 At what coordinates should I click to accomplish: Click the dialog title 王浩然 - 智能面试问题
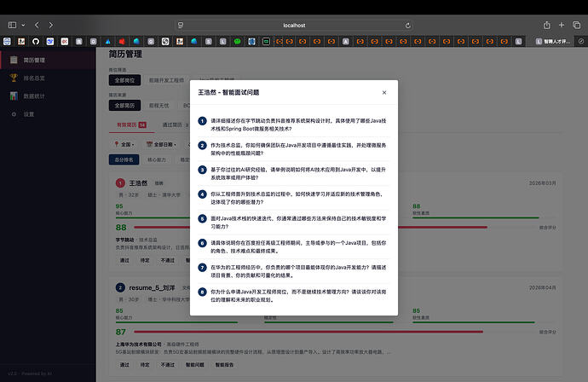tap(228, 92)
